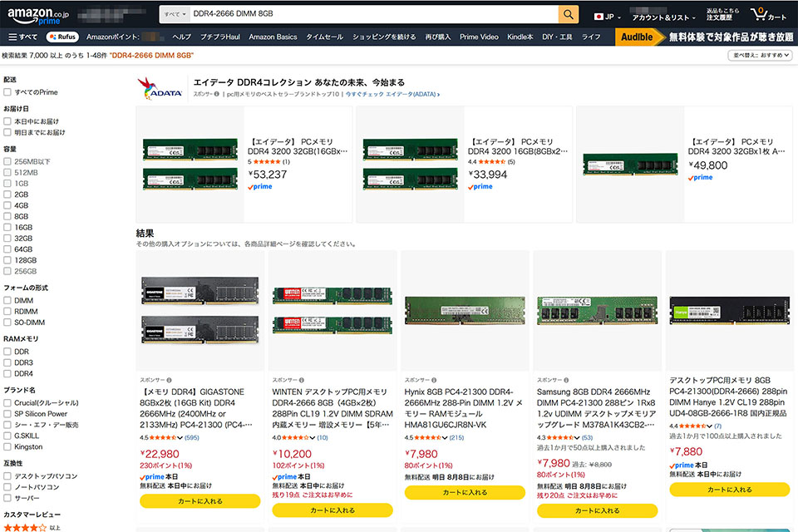Expand rating breakdown chevron for Samsung memory
This screenshot has height=532, width=798.
[577, 438]
